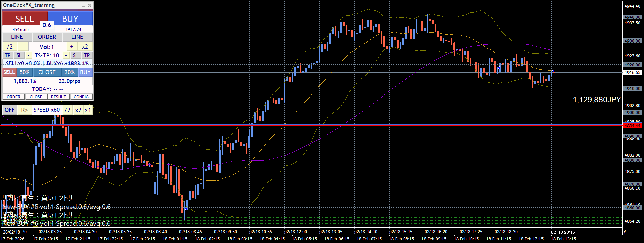Click the 1,883.1% profit readout
The height and width of the screenshot is (243, 644).
pos(25,81)
